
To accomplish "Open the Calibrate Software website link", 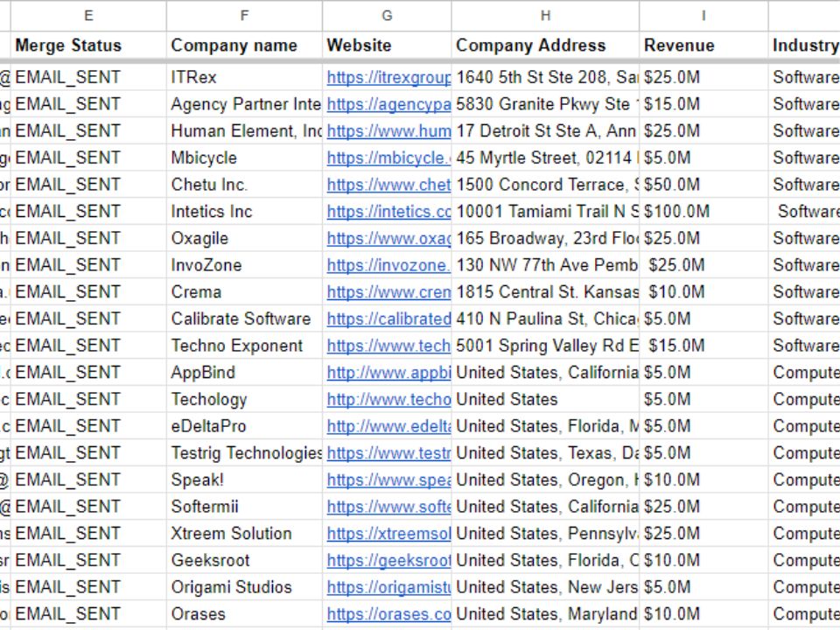I will click(388, 318).
